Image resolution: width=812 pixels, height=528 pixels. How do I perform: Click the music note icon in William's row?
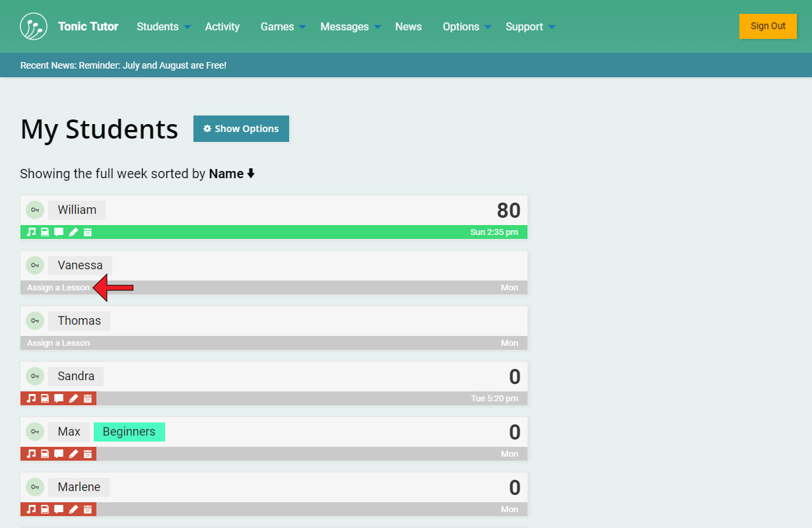(x=31, y=232)
